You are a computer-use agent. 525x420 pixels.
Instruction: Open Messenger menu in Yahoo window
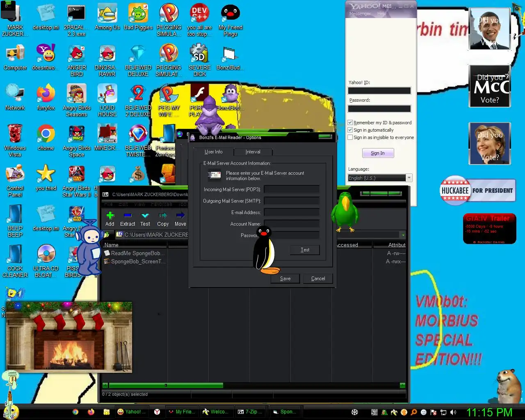click(360, 14)
